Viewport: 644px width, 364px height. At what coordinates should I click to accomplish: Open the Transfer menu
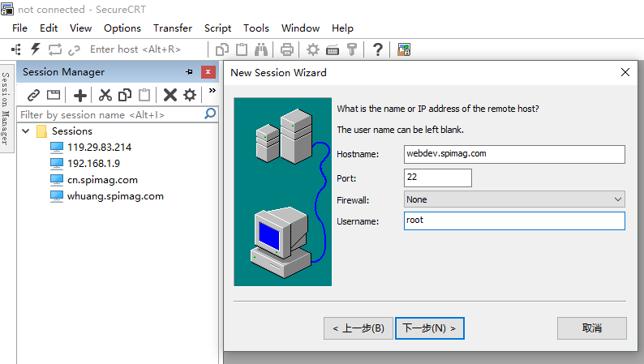pyautogui.click(x=173, y=28)
